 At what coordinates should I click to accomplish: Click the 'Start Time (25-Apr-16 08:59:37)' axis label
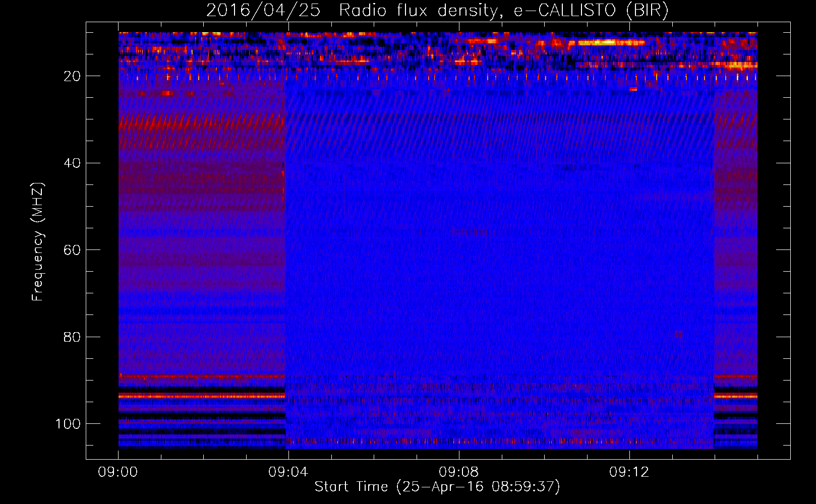point(437,487)
